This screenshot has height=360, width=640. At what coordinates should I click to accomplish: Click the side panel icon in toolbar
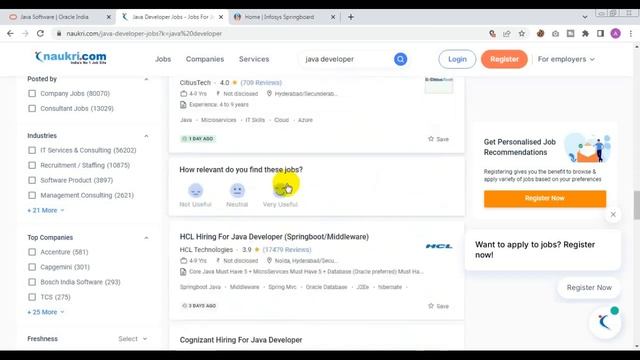(x=600, y=33)
